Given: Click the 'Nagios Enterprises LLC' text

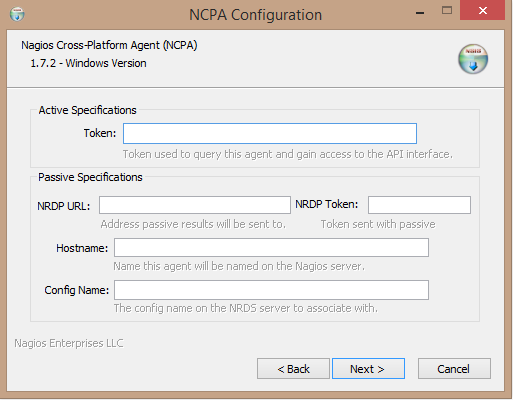Looking at the screenshot, I should coord(69,343).
